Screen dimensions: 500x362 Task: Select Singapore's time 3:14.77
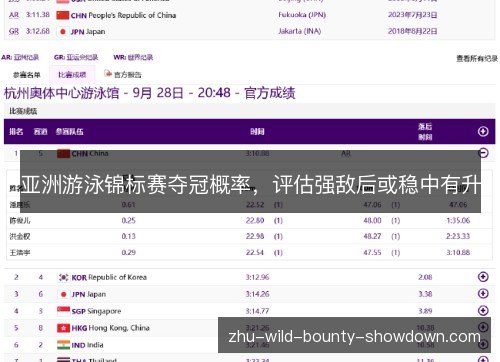tap(257, 311)
